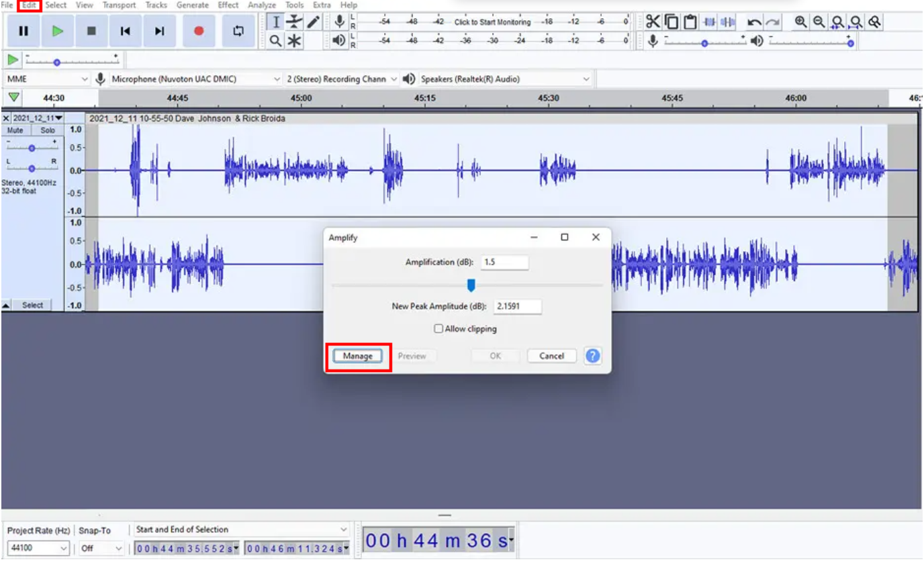Viewport: 924px width, 564px height.
Task: Cut audio using the scissors icon
Action: coord(653,21)
